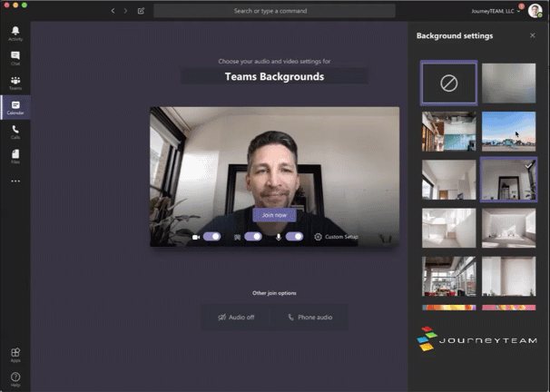This screenshot has width=550, height=392.
Task: Select the checked room with mirror background
Action: tap(508, 180)
